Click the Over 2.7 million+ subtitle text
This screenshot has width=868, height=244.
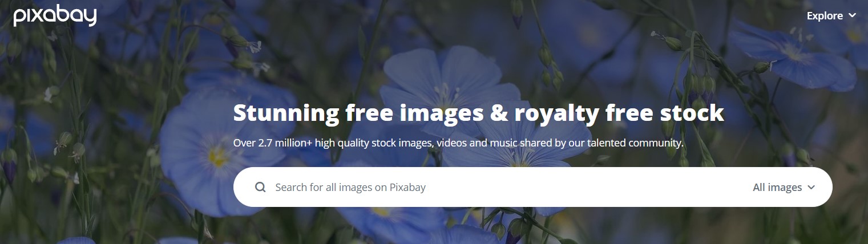point(458,143)
